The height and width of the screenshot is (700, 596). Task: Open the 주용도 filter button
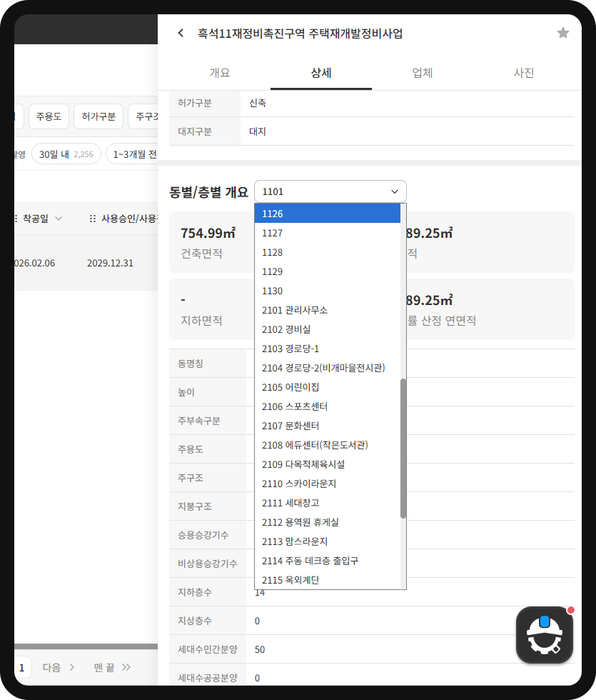(x=49, y=116)
